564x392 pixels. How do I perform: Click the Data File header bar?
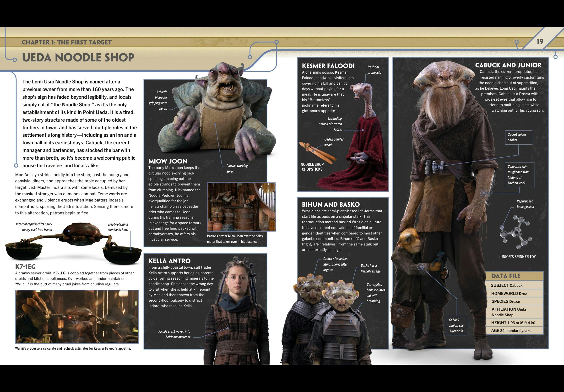point(514,276)
